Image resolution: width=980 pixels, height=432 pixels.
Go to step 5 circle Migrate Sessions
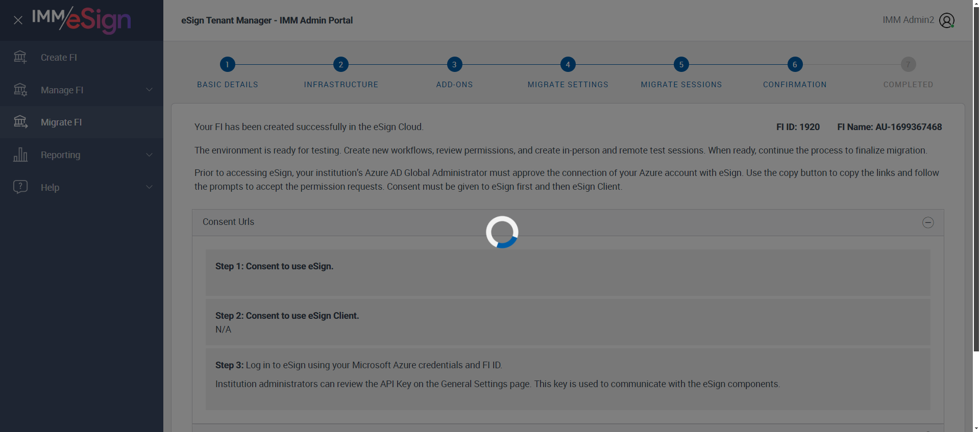(x=681, y=64)
